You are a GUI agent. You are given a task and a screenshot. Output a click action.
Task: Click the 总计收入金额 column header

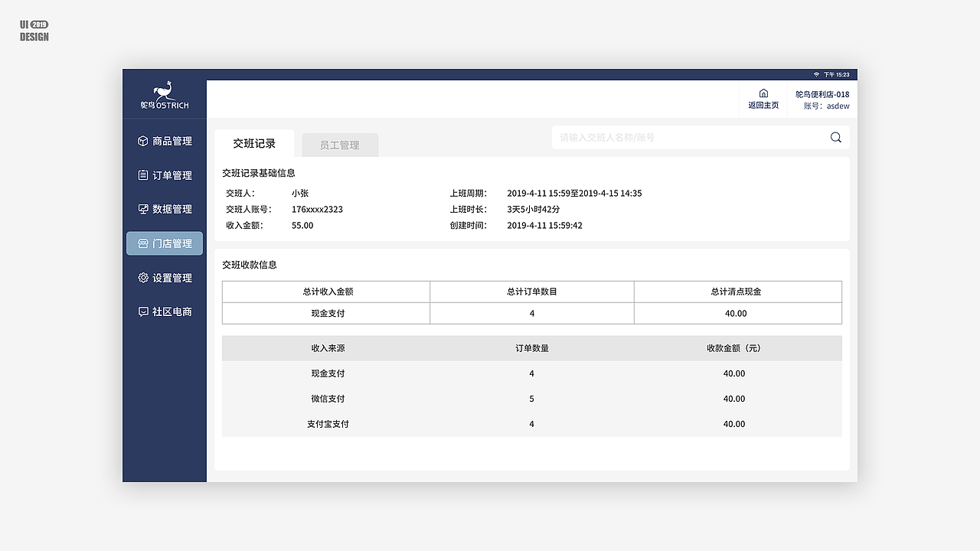click(x=328, y=292)
